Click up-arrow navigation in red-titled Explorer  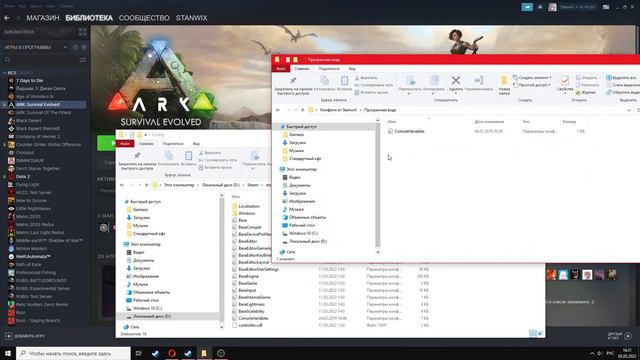302,110
